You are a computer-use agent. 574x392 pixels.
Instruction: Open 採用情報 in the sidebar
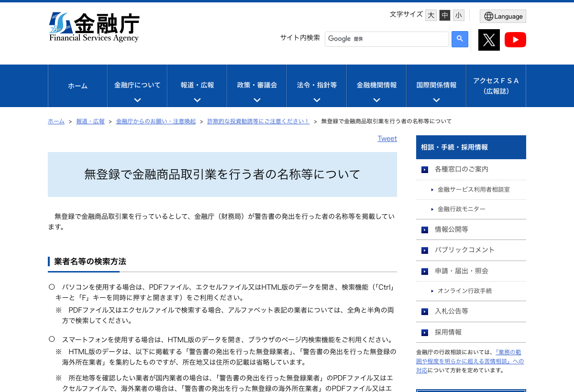[448, 332]
